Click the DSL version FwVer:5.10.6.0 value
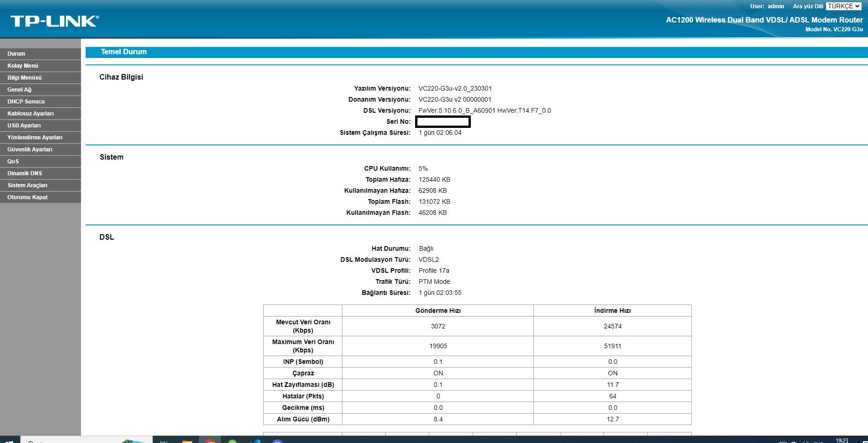This screenshot has width=868, height=443. [485, 110]
